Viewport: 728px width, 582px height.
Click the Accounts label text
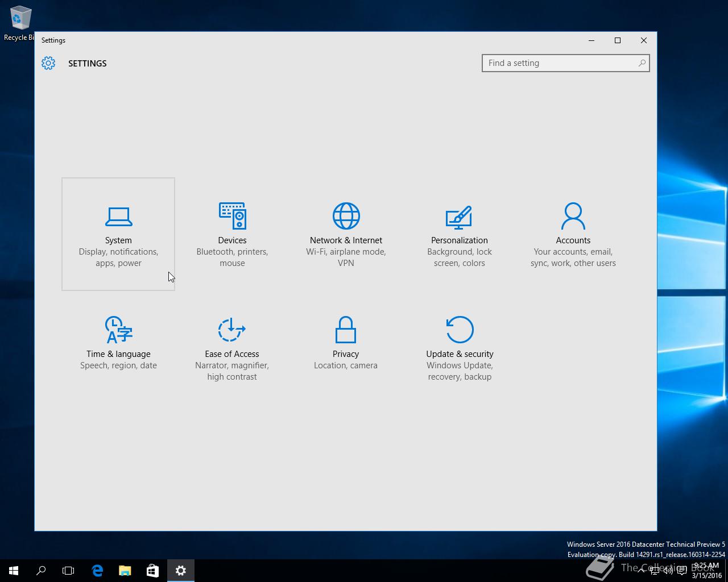coord(573,240)
